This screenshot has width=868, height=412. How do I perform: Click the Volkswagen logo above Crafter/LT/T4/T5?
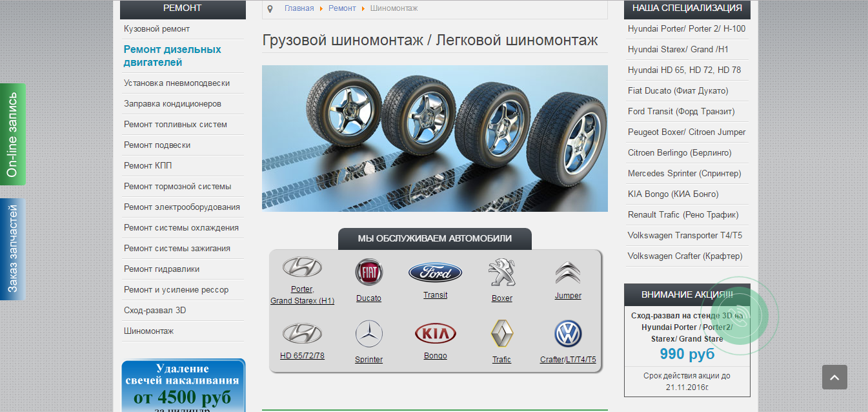click(568, 334)
